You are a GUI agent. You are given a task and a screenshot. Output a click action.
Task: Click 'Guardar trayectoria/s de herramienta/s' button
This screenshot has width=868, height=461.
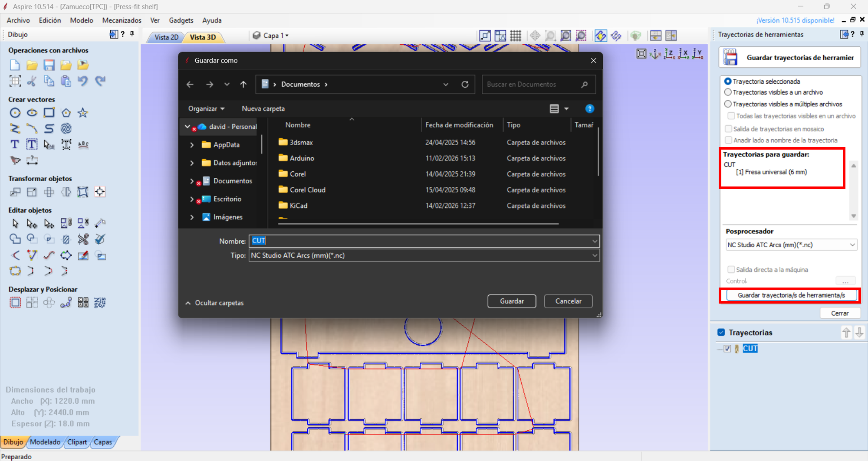click(791, 295)
